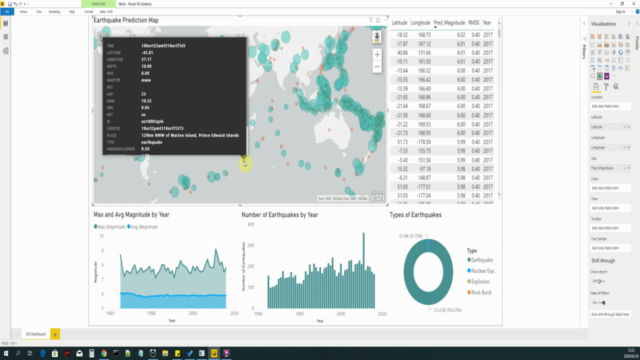The width and height of the screenshot is (640, 360).
Task: Add a new report page
Action: [55, 334]
